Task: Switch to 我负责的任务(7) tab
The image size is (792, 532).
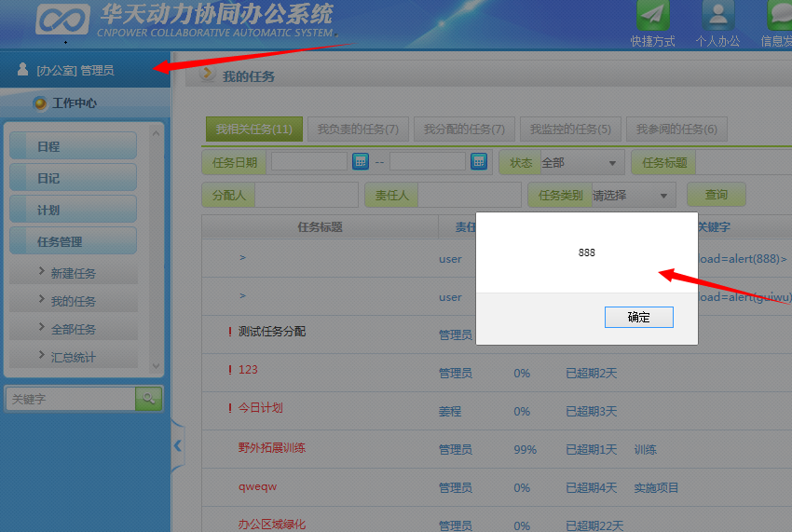Action: click(358, 130)
